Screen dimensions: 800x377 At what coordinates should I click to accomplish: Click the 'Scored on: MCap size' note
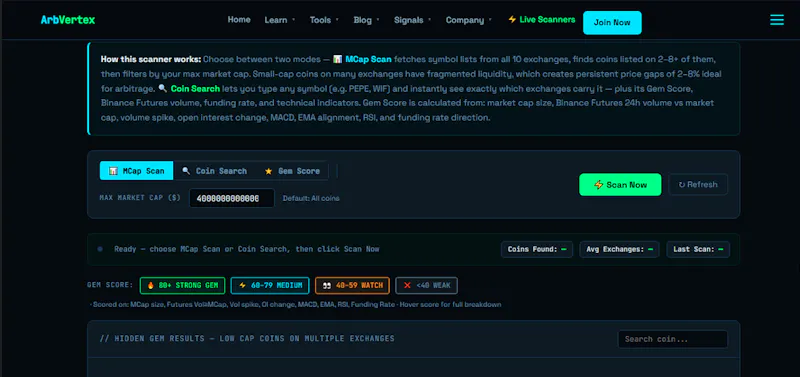point(296,305)
